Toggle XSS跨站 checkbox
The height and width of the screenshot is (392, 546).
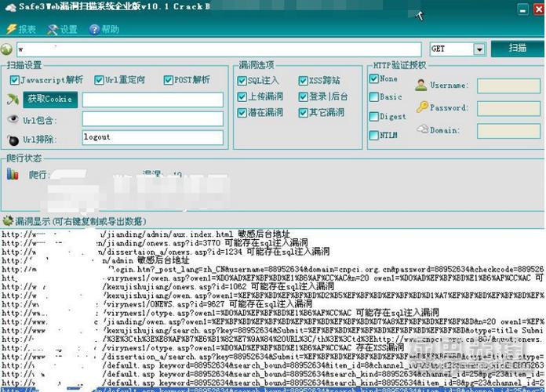pyautogui.click(x=303, y=81)
